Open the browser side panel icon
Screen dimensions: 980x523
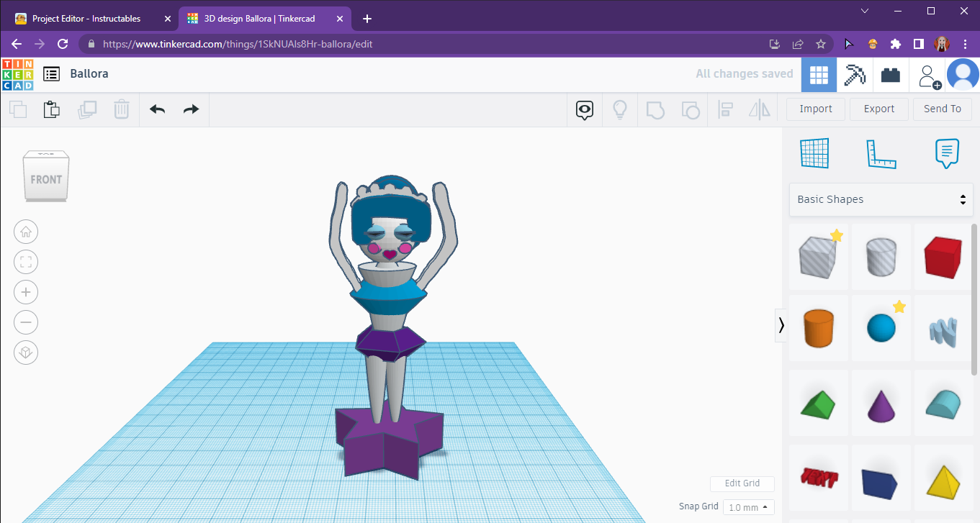pos(919,44)
